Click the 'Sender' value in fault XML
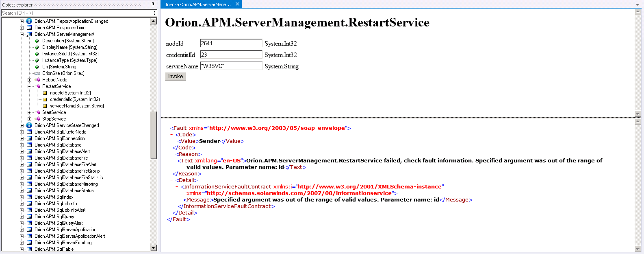644x254 pixels. tap(210, 141)
